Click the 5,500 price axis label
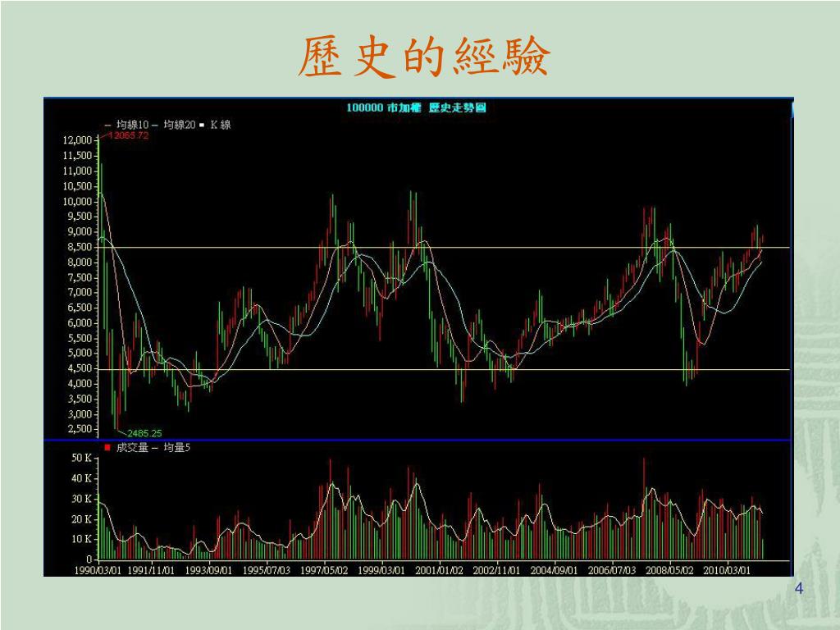840x630 pixels. (80, 338)
